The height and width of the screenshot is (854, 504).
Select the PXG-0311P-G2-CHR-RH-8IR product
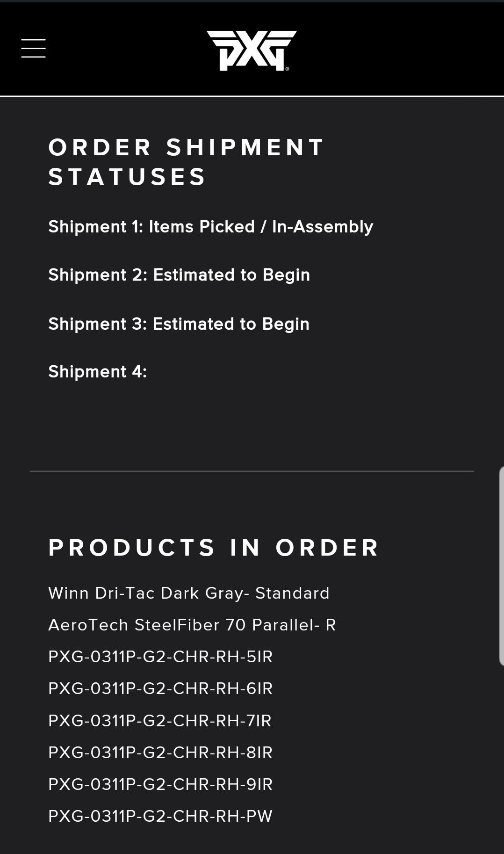tap(160, 753)
